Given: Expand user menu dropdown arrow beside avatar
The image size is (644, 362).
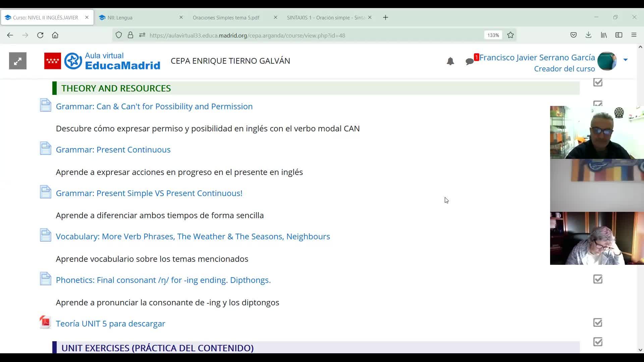Looking at the screenshot, I should (x=625, y=60).
